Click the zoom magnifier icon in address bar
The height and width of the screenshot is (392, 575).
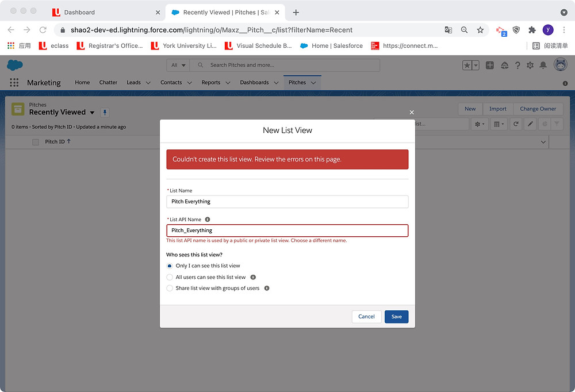(x=464, y=30)
